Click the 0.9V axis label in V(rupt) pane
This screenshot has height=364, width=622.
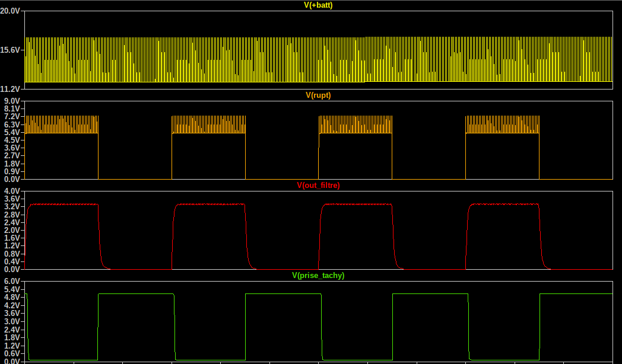[12, 171]
